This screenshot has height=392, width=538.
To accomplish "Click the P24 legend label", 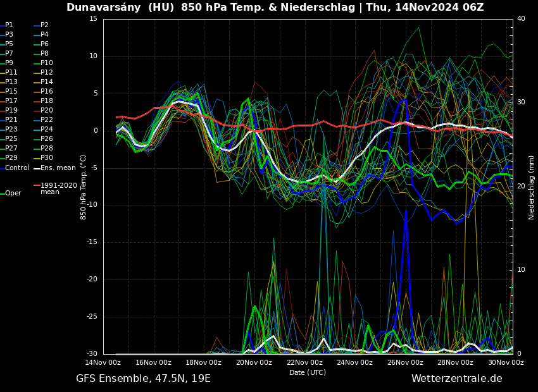I will tap(47, 130).
